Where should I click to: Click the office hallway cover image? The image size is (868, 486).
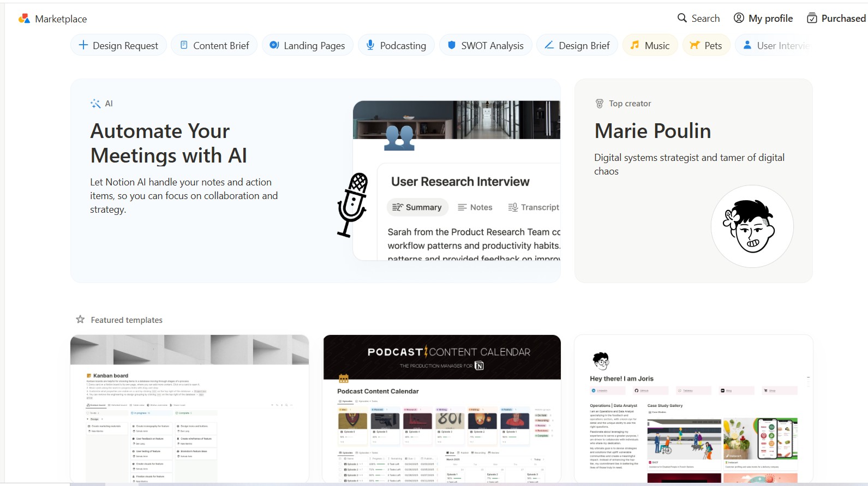click(457, 119)
